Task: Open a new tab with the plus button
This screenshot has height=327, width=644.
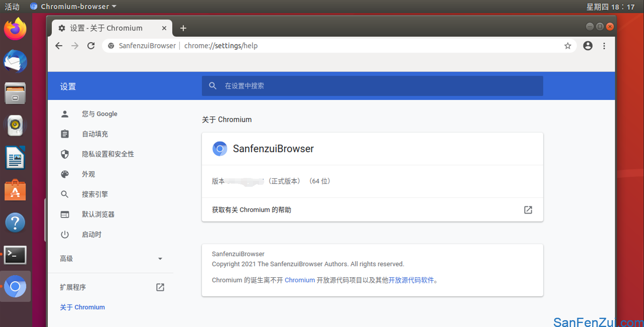Action: coord(183,28)
